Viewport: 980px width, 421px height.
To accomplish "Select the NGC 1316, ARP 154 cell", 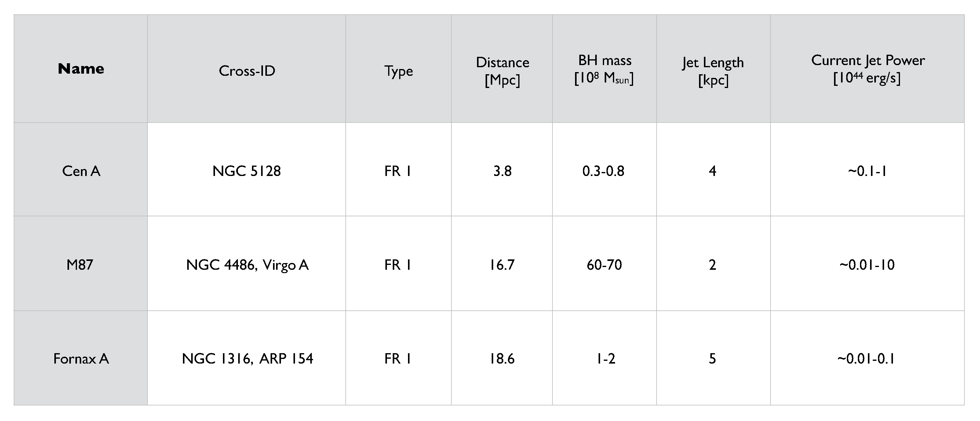I will 247,359.
